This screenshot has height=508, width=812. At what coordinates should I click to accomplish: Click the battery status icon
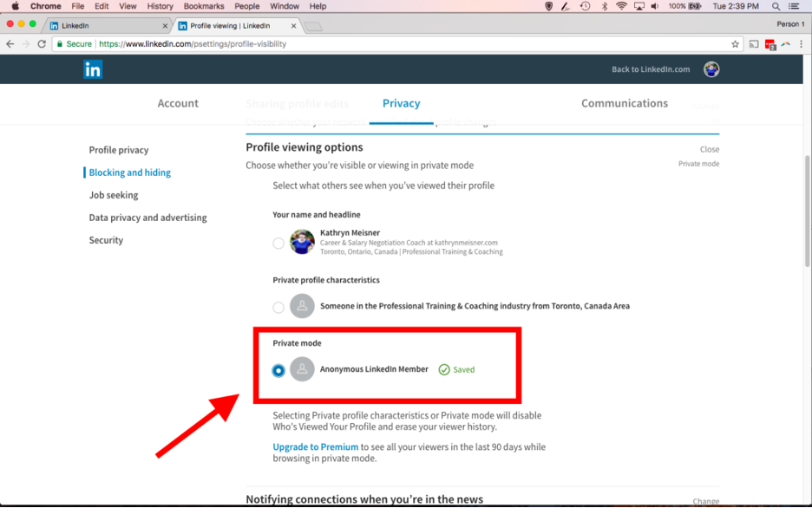click(694, 6)
